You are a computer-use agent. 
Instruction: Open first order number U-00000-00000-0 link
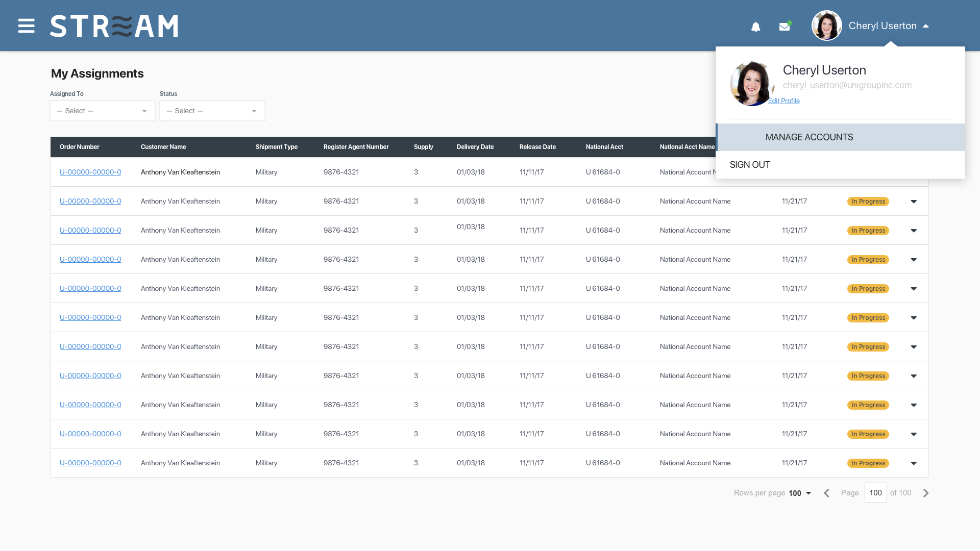tap(90, 172)
